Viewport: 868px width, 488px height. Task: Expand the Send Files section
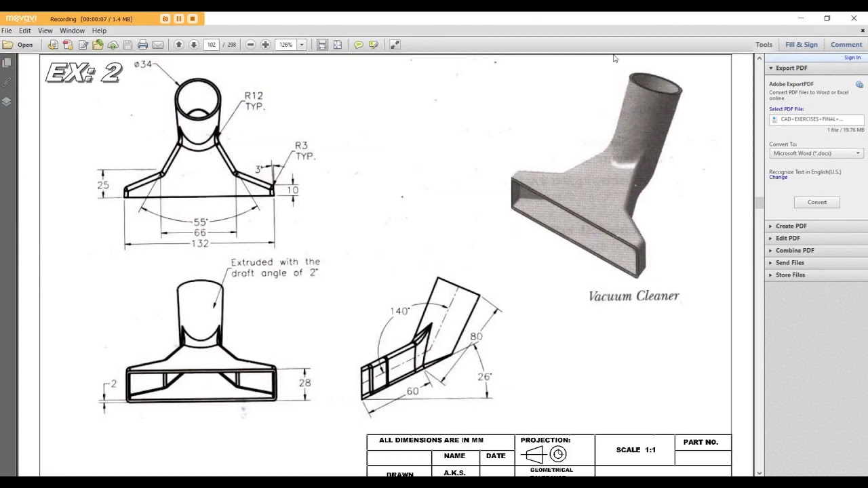pos(816,263)
